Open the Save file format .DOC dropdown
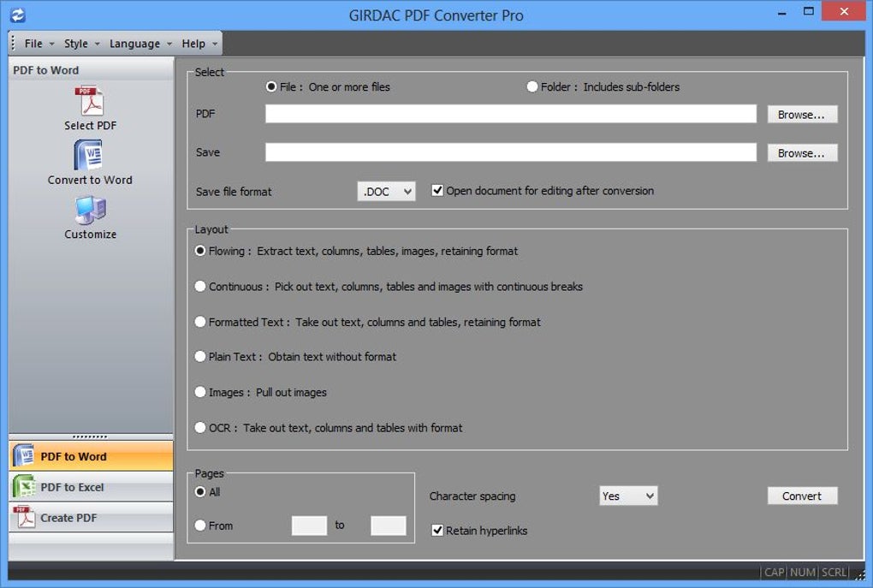Viewport: 873px width, 588px height. coord(386,192)
